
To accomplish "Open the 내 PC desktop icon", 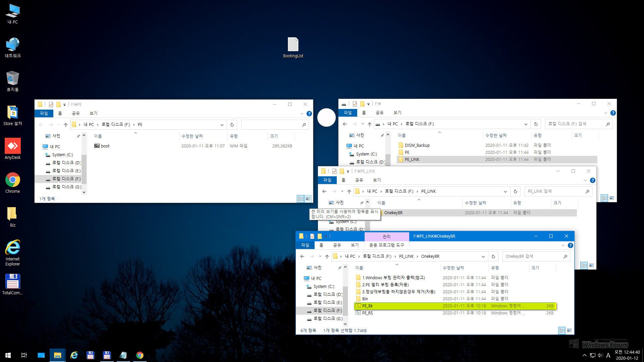I will pos(13,14).
